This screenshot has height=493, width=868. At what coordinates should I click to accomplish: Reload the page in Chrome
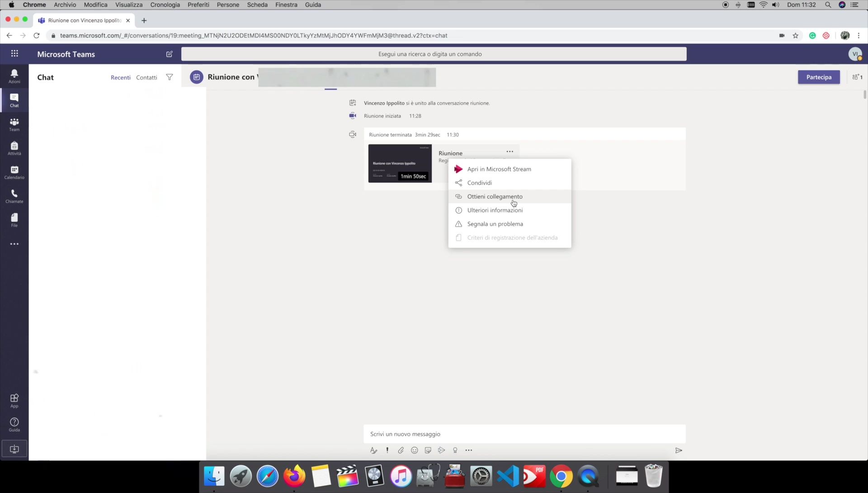[x=37, y=35]
